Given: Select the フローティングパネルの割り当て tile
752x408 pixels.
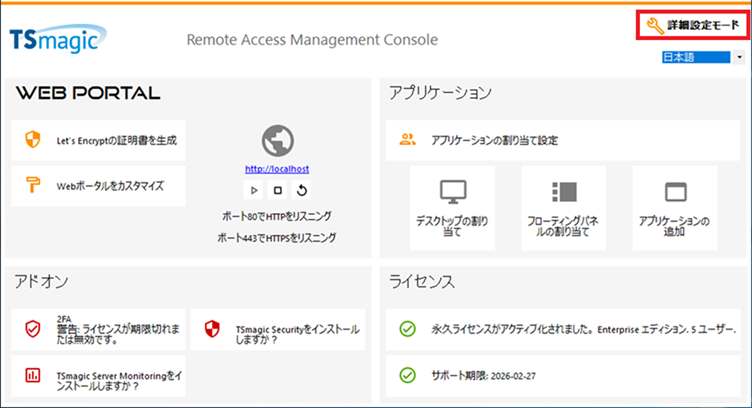Looking at the screenshot, I should pyautogui.click(x=564, y=208).
